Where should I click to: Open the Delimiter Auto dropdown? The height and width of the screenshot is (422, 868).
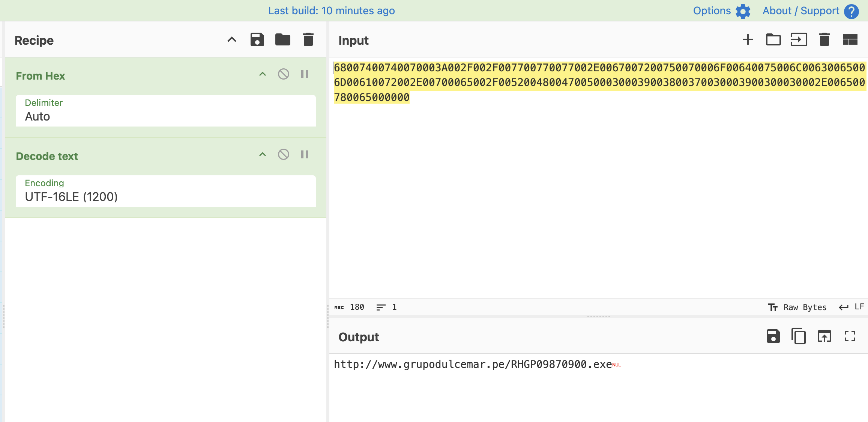pos(165,111)
